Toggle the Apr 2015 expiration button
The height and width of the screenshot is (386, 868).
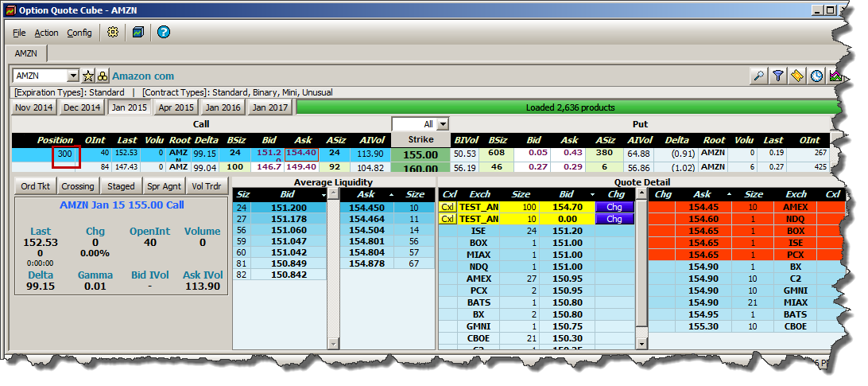coord(176,107)
